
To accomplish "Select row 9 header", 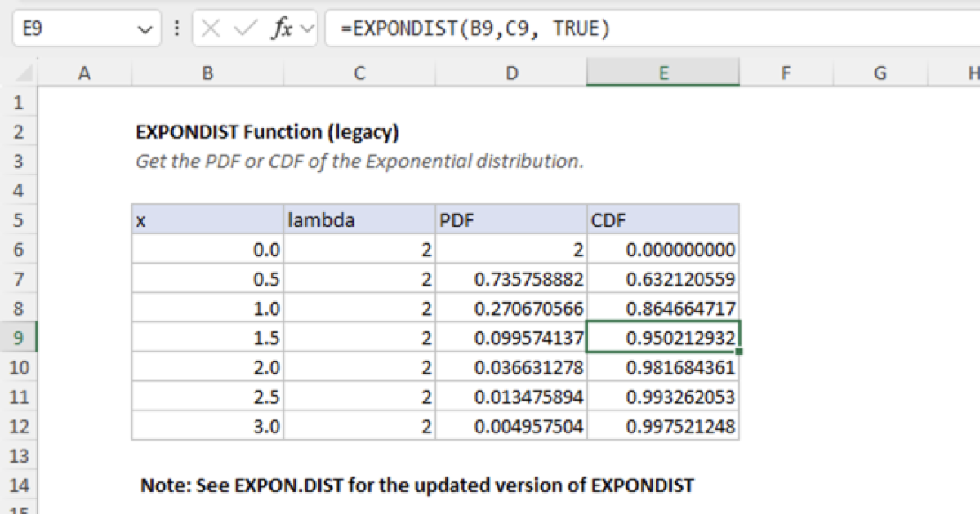I will tap(20, 337).
